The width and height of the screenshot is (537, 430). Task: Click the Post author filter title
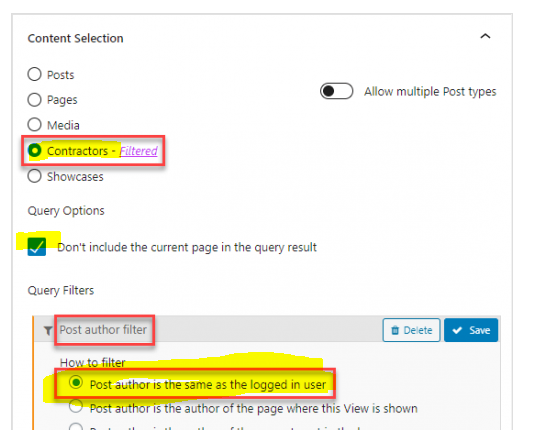tap(103, 330)
